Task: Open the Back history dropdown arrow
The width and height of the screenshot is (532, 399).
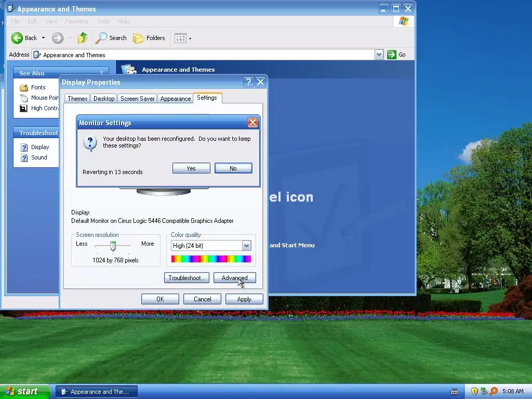Action: [x=43, y=38]
